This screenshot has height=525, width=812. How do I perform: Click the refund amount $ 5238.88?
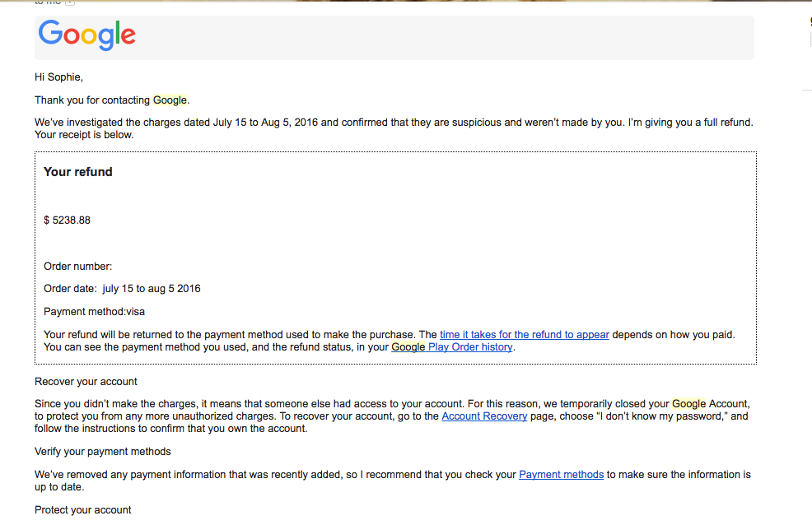pos(67,221)
